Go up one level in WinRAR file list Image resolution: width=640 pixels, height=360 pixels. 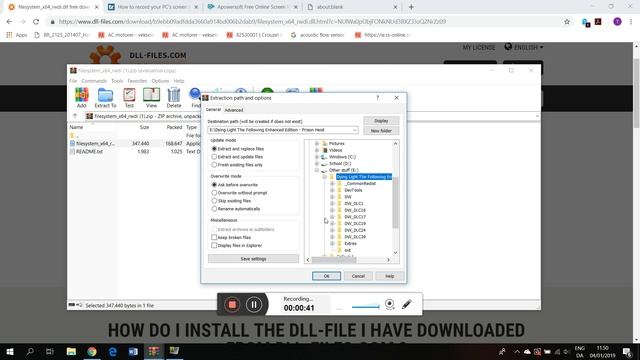[x=75, y=116]
